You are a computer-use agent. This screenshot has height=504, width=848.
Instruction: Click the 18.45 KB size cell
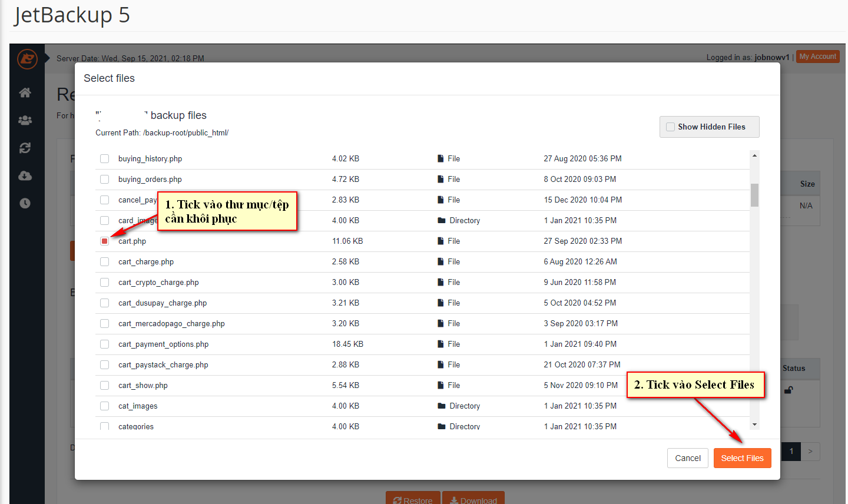coord(347,344)
